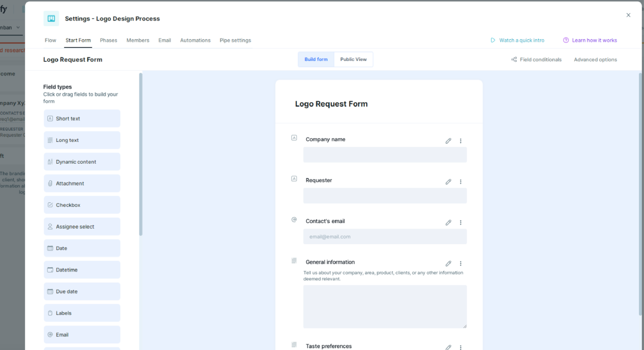The height and width of the screenshot is (350, 644).
Task: Open Field conditionals
Action: pos(540,59)
